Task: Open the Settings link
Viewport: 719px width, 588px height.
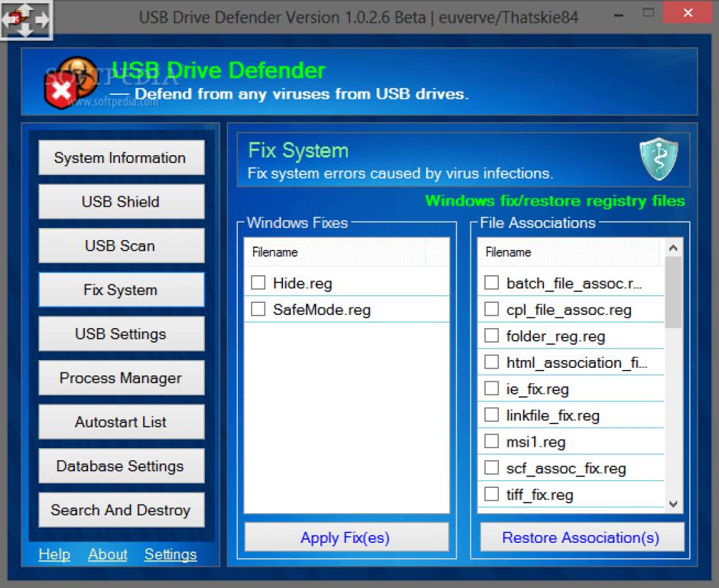Action: pos(171,554)
